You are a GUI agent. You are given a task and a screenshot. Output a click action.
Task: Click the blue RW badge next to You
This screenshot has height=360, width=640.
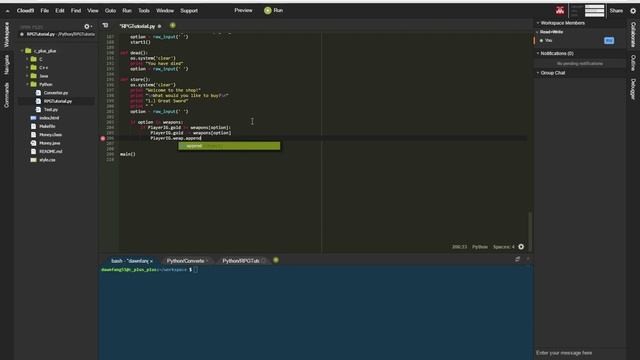pyautogui.click(x=609, y=40)
